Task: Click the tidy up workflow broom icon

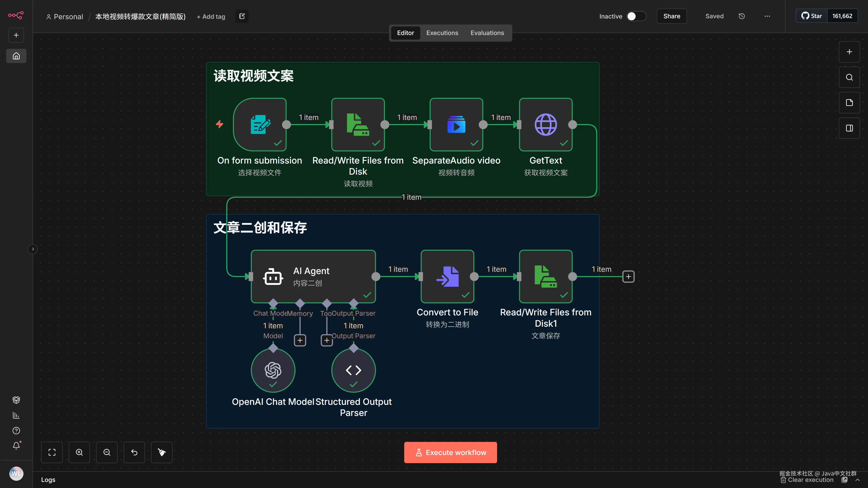Action: point(162,452)
